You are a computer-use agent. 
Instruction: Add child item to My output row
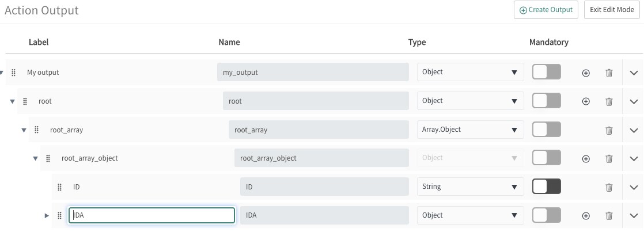[586, 73]
